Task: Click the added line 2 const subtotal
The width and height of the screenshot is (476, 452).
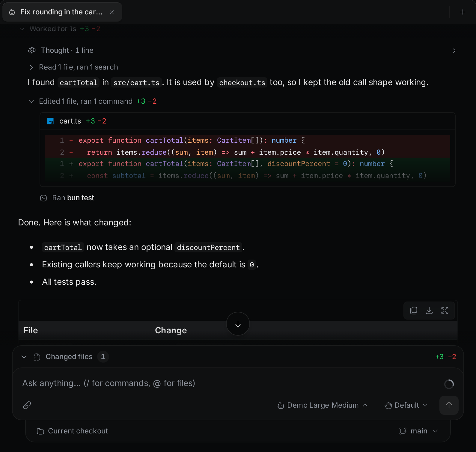Action: tap(248, 176)
